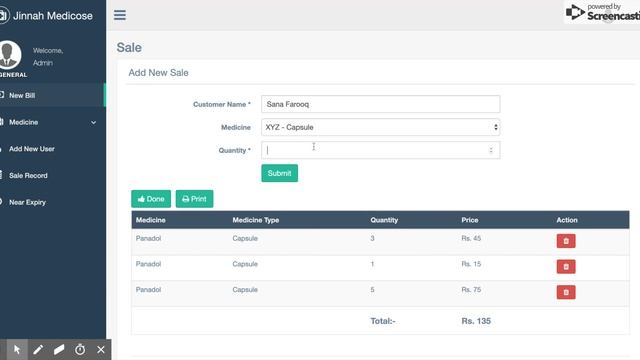This screenshot has width=640, height=360.
Task: Click the Rs. 45 price cell
Action: pyautogui.click(x=471, y=238)
